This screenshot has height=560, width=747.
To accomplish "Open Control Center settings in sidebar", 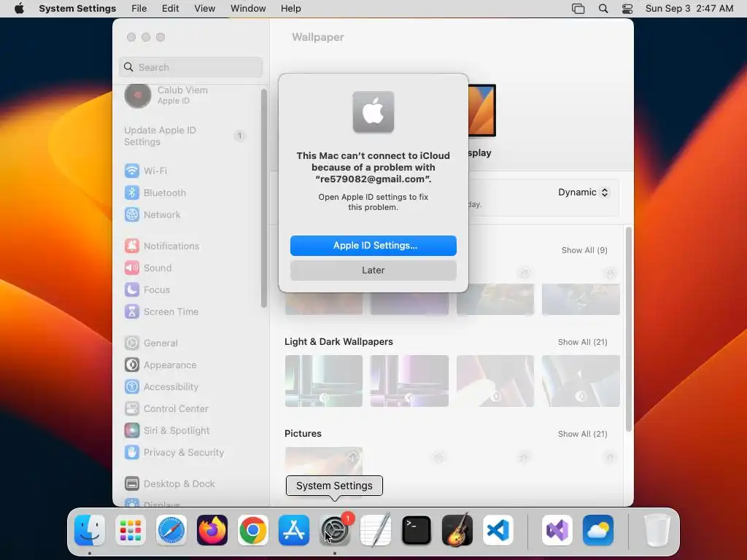I will coord(167,409).
